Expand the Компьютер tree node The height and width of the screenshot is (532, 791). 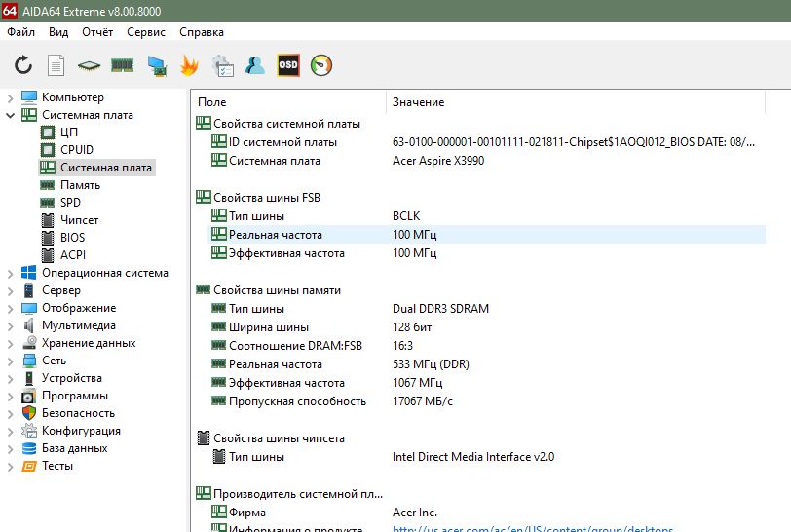point(10,97)
